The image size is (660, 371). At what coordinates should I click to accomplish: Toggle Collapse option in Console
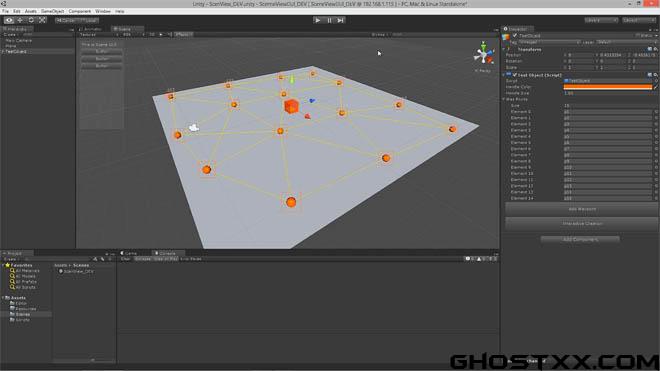coord(143,259)
